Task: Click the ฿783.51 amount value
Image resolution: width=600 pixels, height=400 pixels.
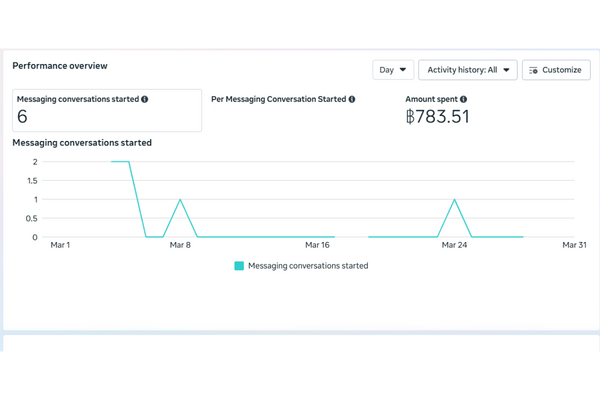Action: click(x=437, y=117)
